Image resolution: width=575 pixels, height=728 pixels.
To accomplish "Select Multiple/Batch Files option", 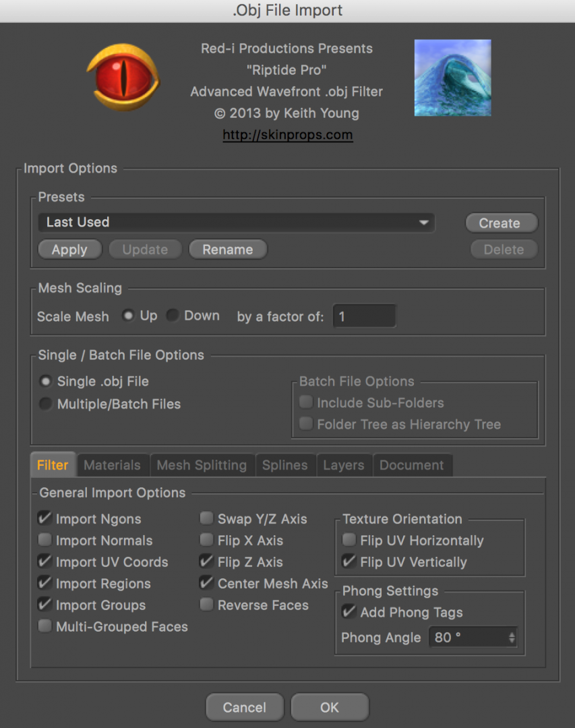I will coord(46,404).
